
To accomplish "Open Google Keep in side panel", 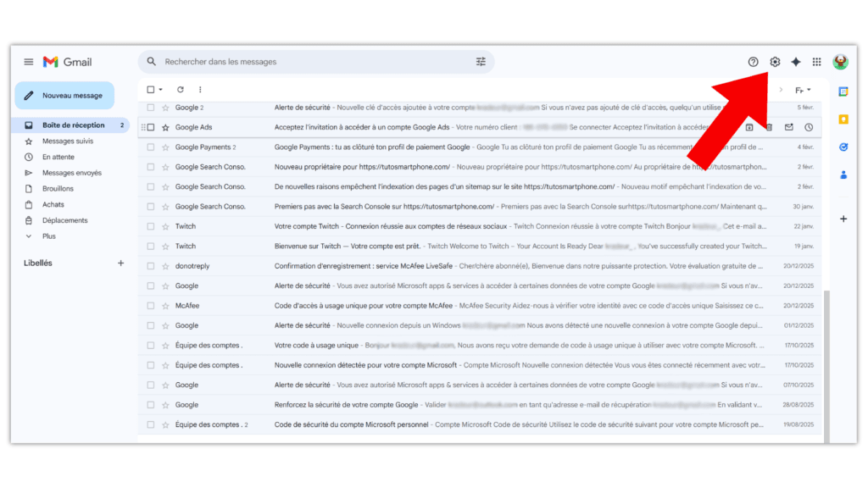I will [843, 119].
